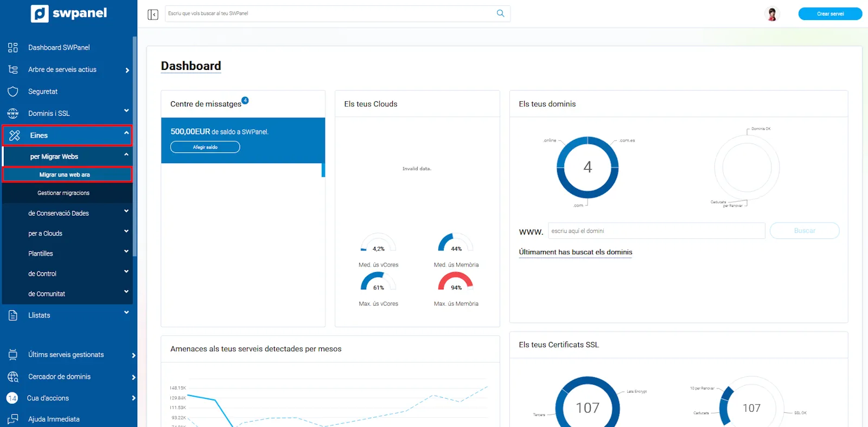Click the domains donut chart showing 4
The width and height of the screenshot is (868, 427).
click(588, 167)
